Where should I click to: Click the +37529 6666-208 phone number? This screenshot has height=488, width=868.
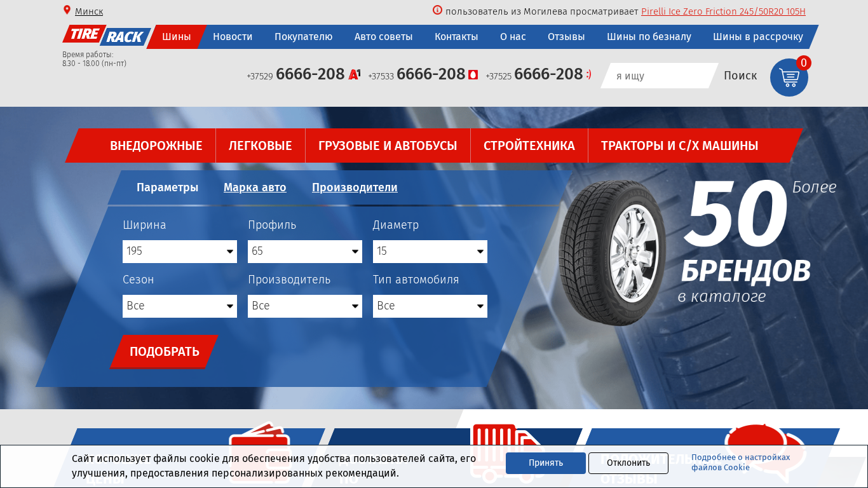pyautogui.click(x=295, y=74)
